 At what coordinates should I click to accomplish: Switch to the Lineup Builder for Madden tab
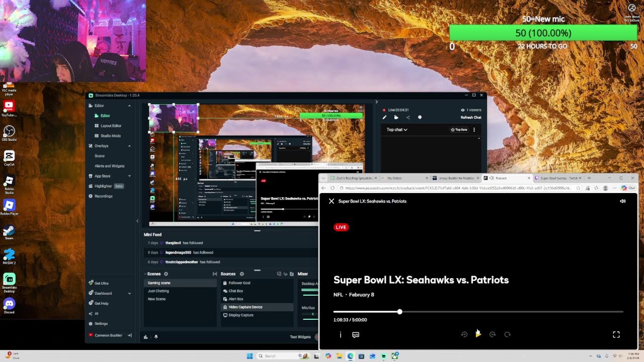455,178
